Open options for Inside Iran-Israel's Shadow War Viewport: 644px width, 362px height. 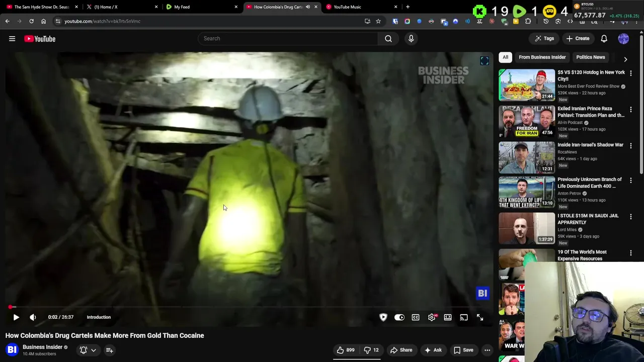631,145
